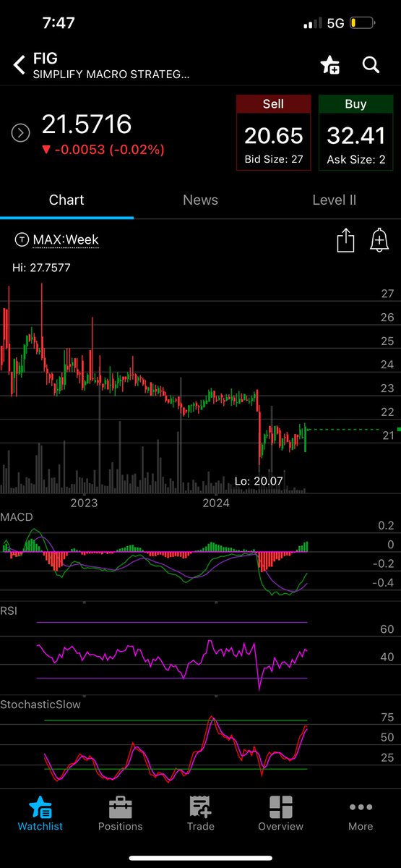Open Overview in the bottom bar

(280, 813)
